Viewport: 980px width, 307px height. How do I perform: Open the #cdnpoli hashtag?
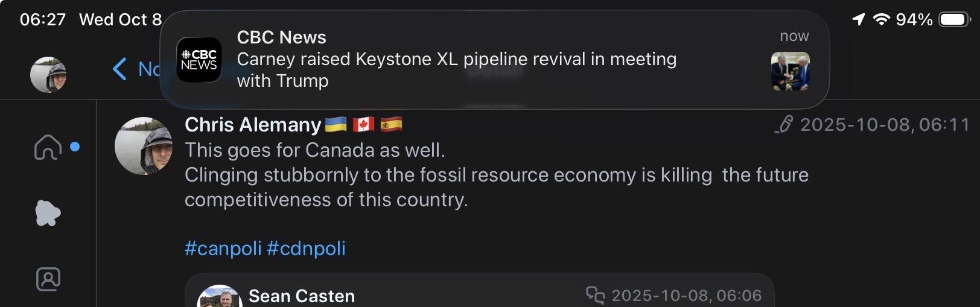coord(306,248)
